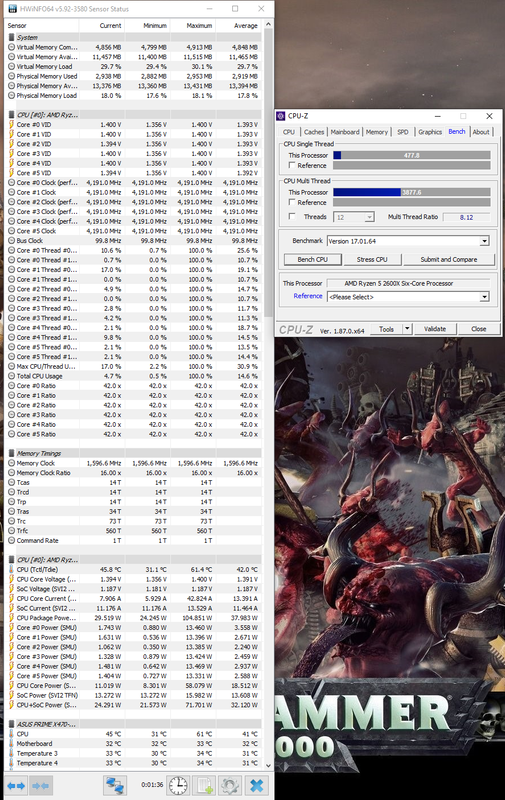Click the Validate button in CPU-Z
The image size is (505, 800).
[435, 329]
